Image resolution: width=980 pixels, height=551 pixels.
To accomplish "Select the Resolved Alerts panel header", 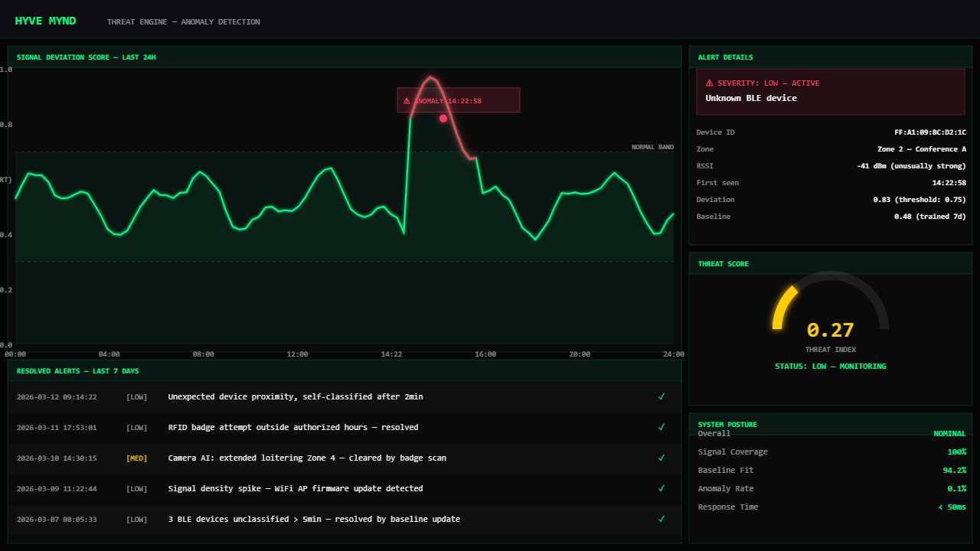I will tap(78, 371).
